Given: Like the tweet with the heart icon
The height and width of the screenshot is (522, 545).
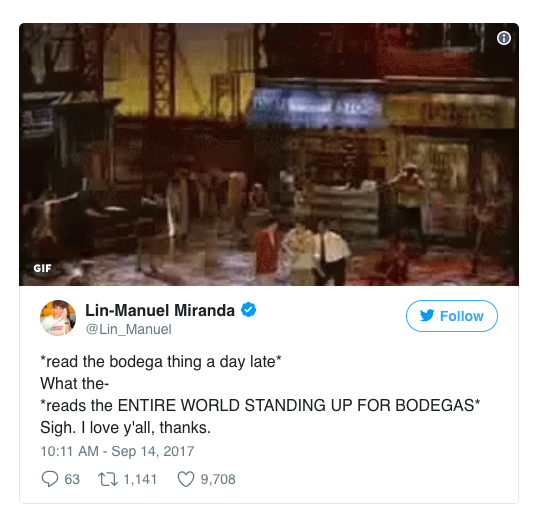Looking at the screenshot, I should point(186,479).
